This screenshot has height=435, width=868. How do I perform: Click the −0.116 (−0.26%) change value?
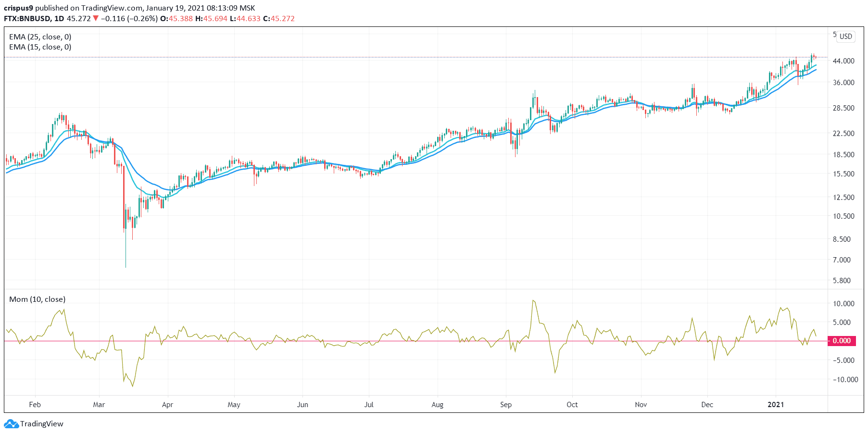coord(129,19)
